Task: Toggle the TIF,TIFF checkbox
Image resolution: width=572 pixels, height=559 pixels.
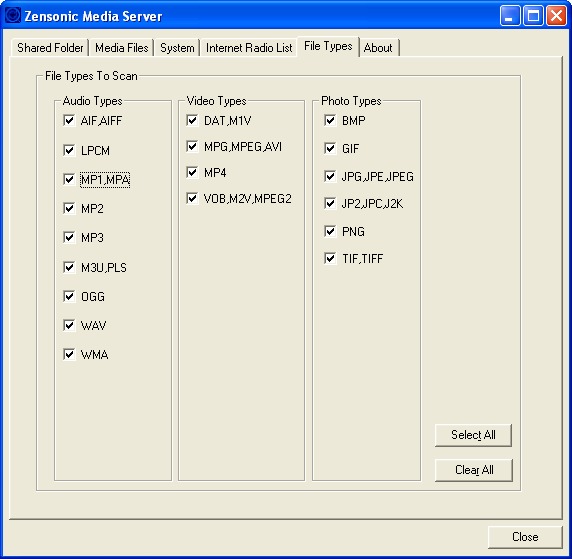Action: coord(330,259)
